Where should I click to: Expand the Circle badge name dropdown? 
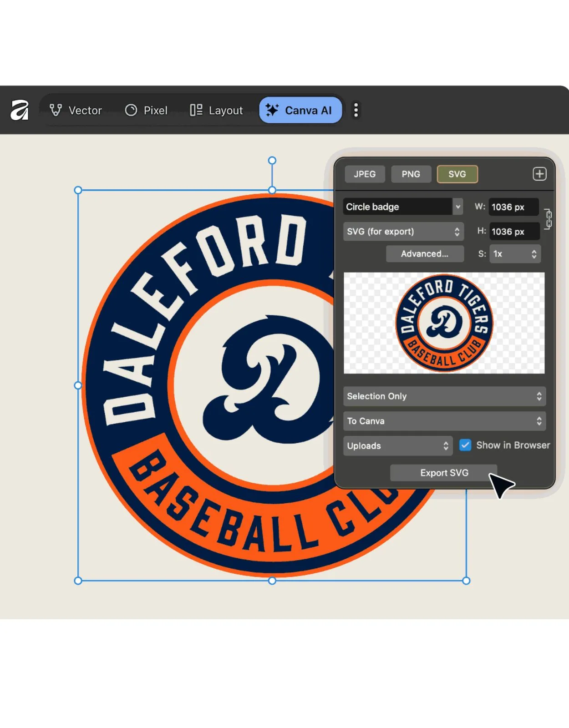point(457,207)
